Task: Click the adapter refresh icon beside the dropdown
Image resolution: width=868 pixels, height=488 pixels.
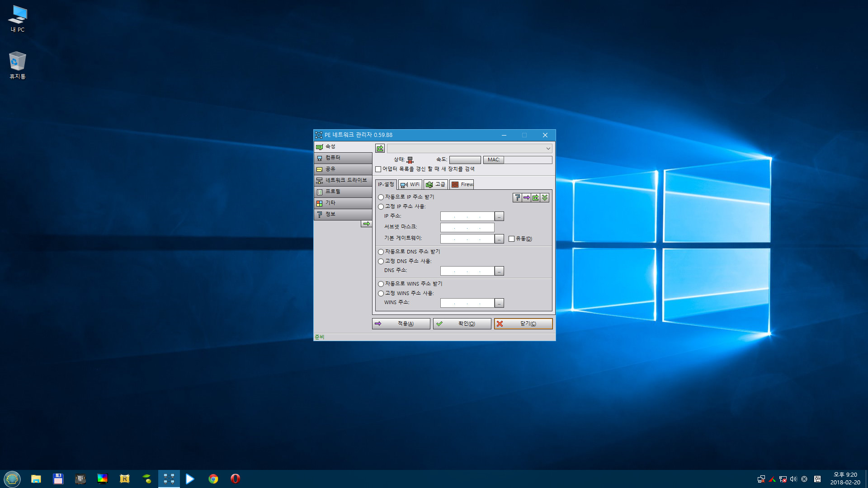Action: [380, 148]
